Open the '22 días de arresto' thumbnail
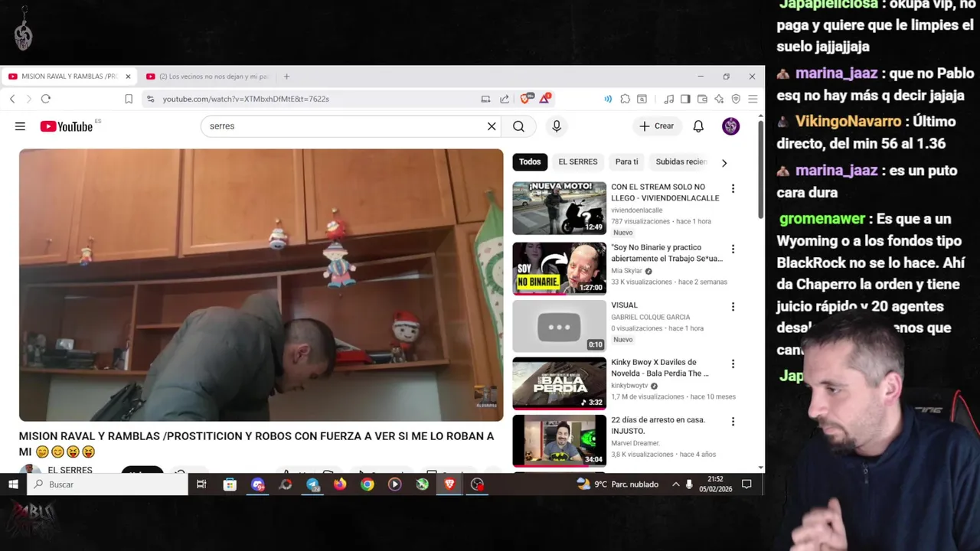980x551 pixels. (559, 441)
